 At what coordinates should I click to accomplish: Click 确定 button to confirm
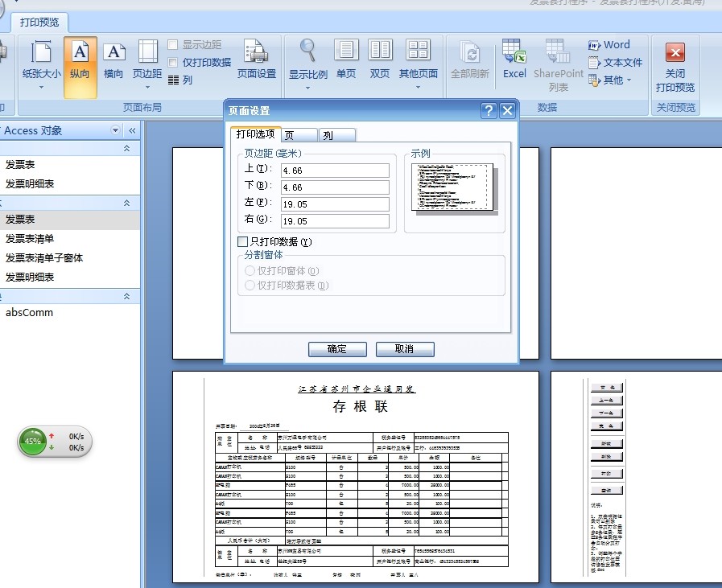(x=337, y=349)
